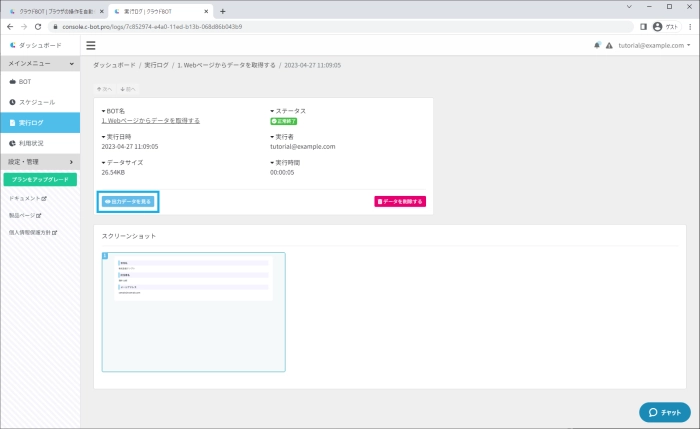Open the BOT menu item in sidebar
Viewport: 700px width, 429px height.
[x=25, y=81]
